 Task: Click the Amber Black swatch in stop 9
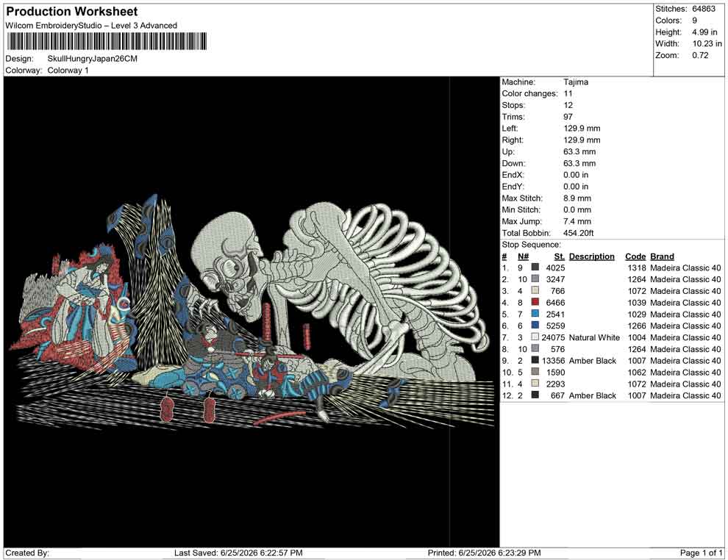[535, 360]
